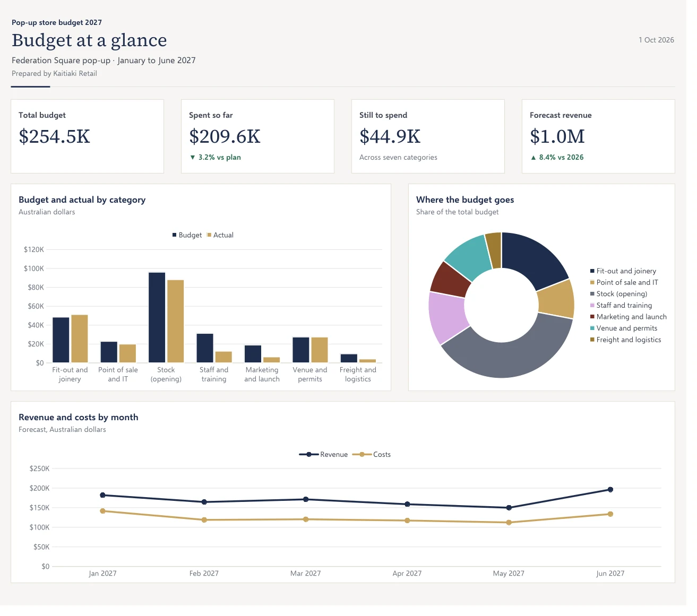Screen dimensions: 697x616
Task: Select the lilac Staff and training slice
Action: click(x=447, y=317)
